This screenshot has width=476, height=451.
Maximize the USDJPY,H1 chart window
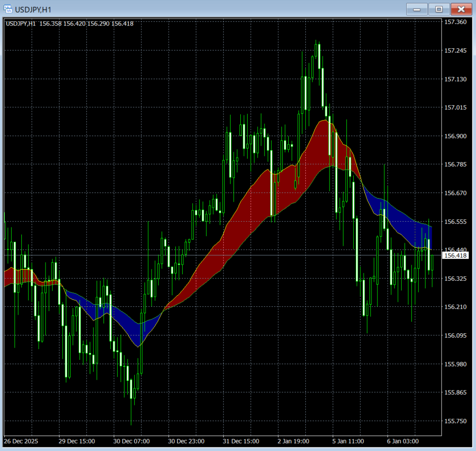439,9
